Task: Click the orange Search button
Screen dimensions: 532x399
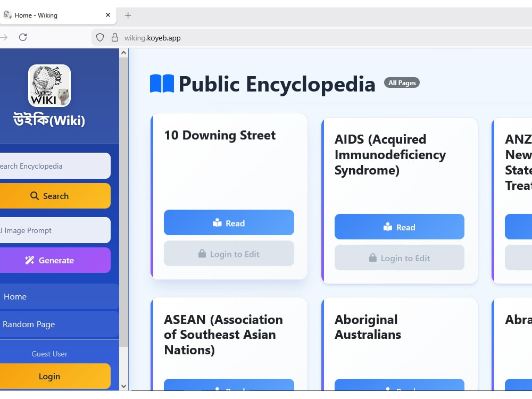Action: coord(55,196)
